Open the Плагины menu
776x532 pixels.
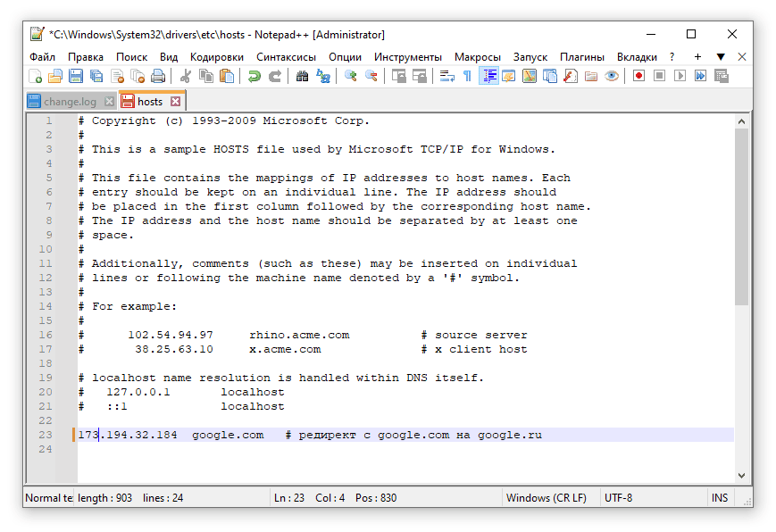point(582,57)
